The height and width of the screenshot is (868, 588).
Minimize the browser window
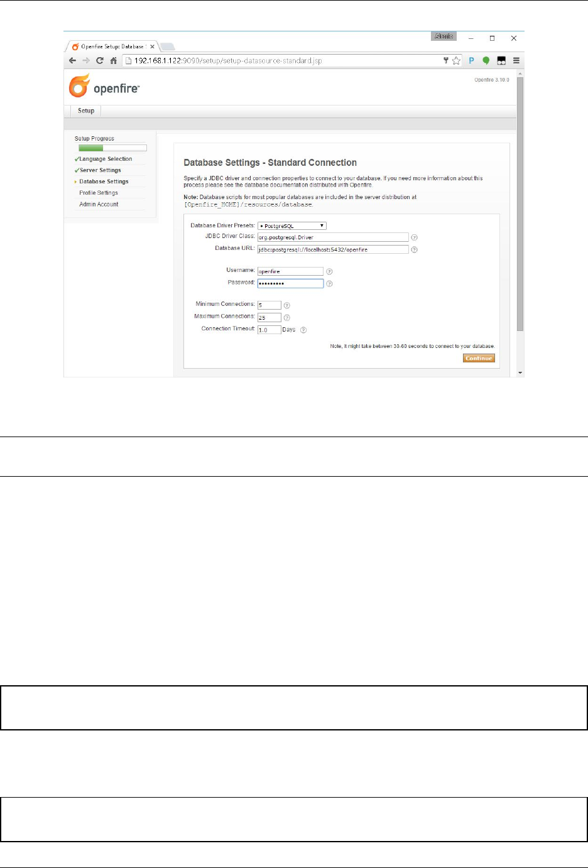point(471,38)
